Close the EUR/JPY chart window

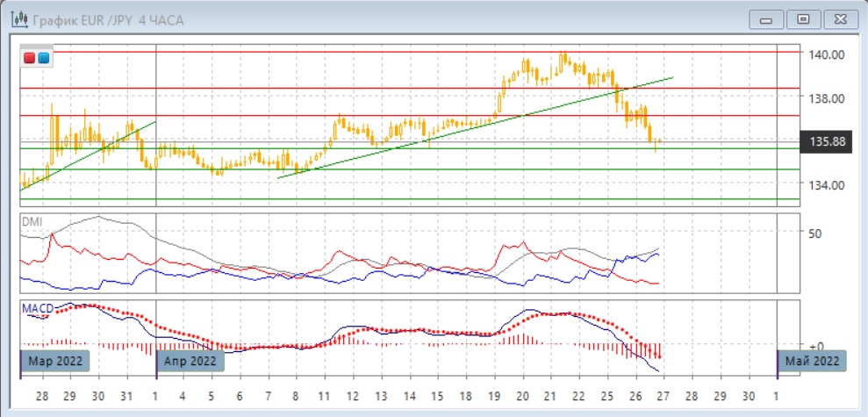coord(837,19)
